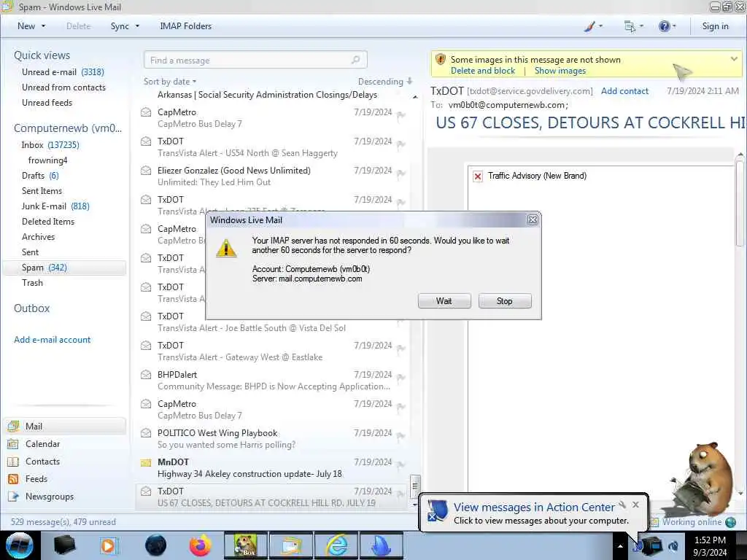Click the Find a message search box
747x560 pixels.
[255, 60]
